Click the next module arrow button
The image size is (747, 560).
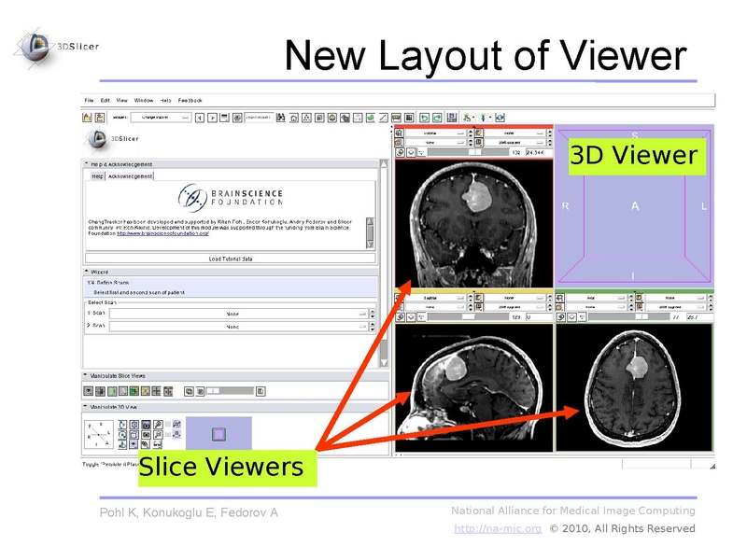click(213, 118)
